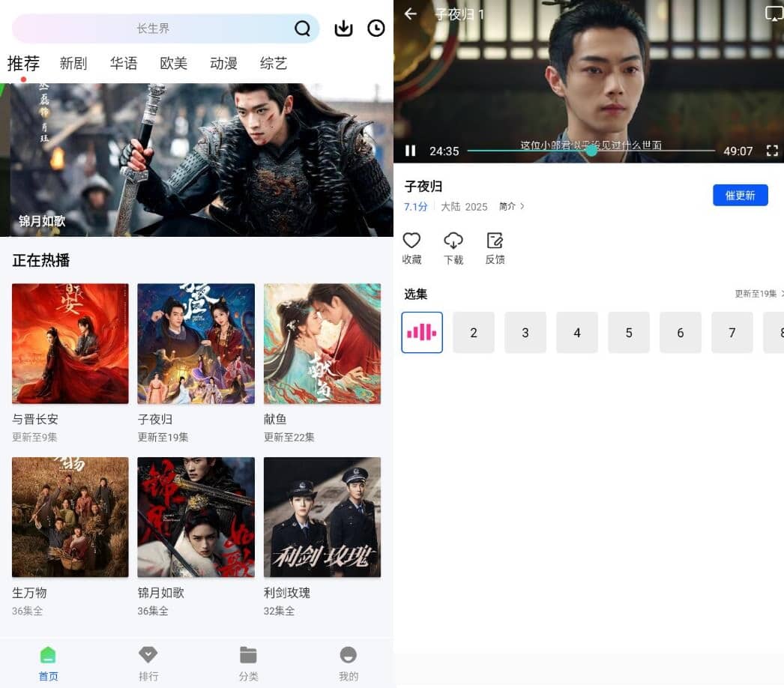Click the video progress slider handle
784x688 pixels.
(591, 150)
